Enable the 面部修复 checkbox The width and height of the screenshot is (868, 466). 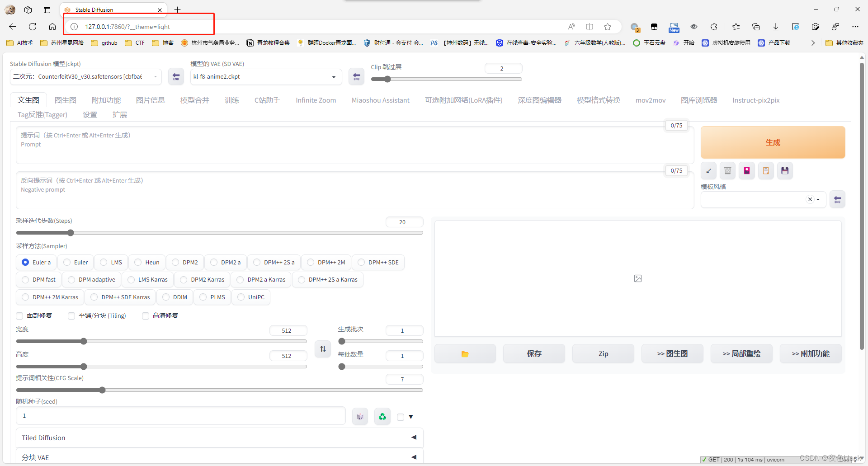19,316
